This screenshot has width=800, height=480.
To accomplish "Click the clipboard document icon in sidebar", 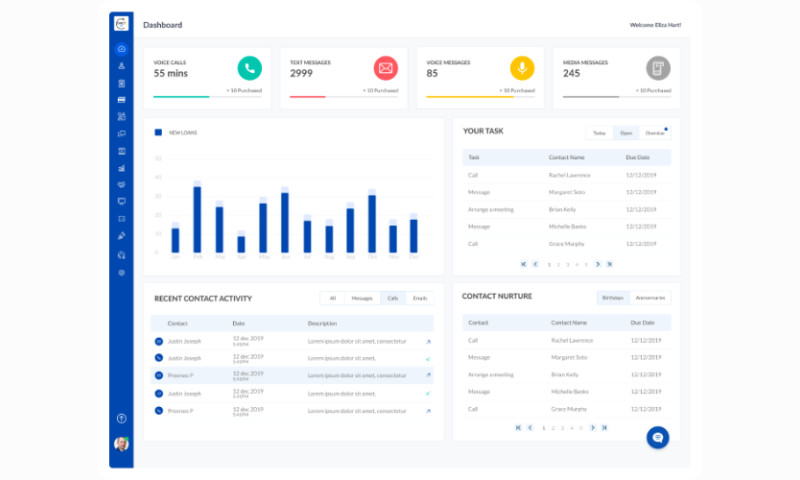I will click(121, 83).
